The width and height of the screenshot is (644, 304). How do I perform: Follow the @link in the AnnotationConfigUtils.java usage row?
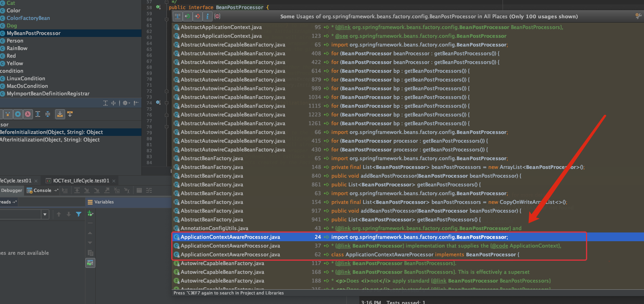pyautogui.click(x=343, y=228)
